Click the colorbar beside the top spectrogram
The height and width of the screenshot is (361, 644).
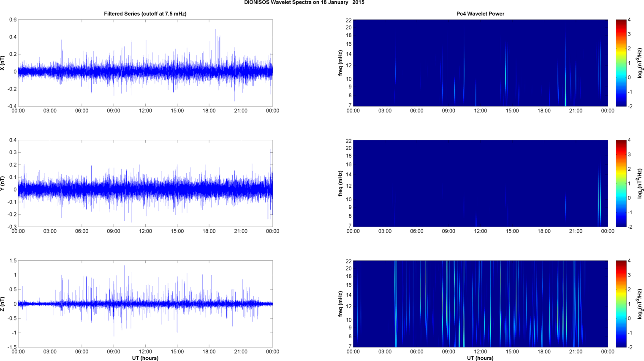(x=621, y=63)
